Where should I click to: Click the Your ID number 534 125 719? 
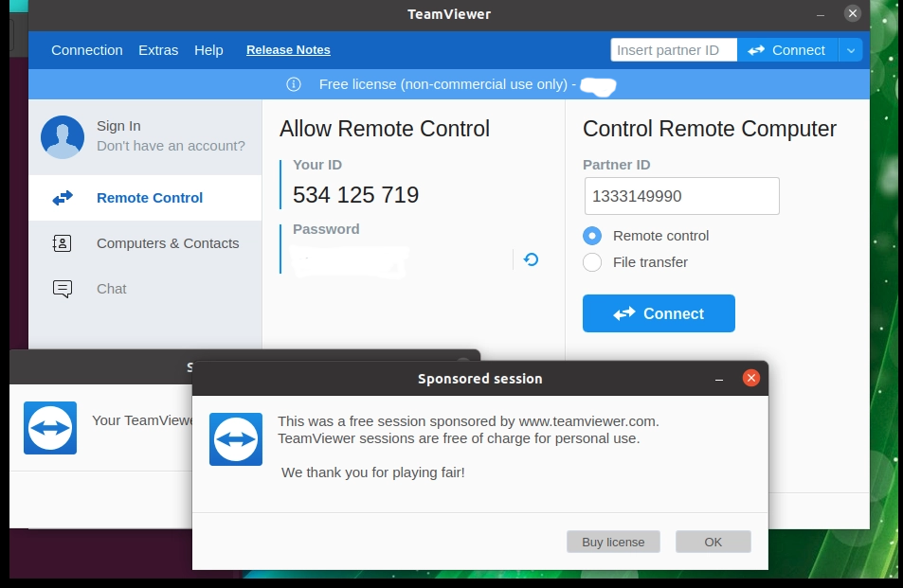tap(356, 195)
